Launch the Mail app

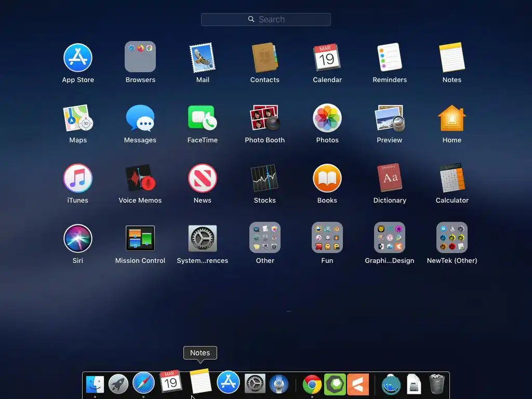pyautogui.click(x=203, y=58)
